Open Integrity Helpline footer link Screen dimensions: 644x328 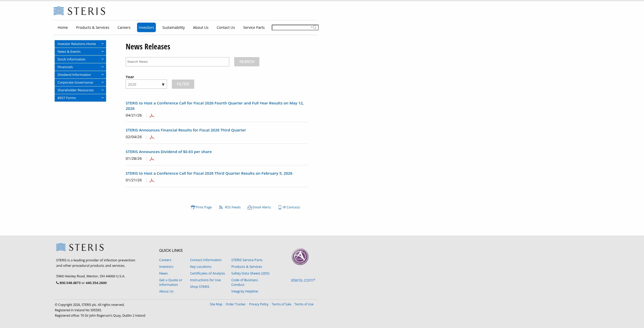[244, 291]
